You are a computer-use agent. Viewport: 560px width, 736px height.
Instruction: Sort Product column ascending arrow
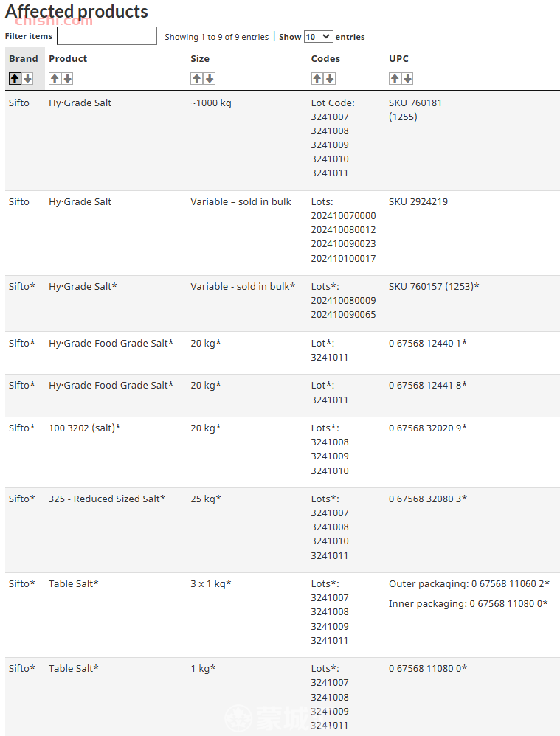55,78
